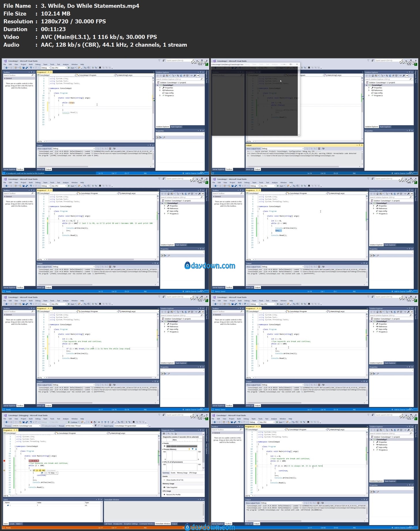Toggle Program.cs tab pin in 00:10:07 frame
The image size is (420, 531).
pyautogui.click(x=257, y=426)
